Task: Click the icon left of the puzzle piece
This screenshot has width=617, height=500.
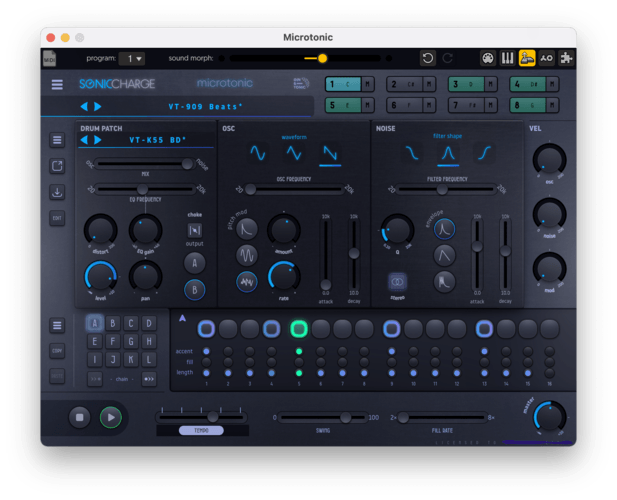Action: pyautogui.click(x=547, y=58)
